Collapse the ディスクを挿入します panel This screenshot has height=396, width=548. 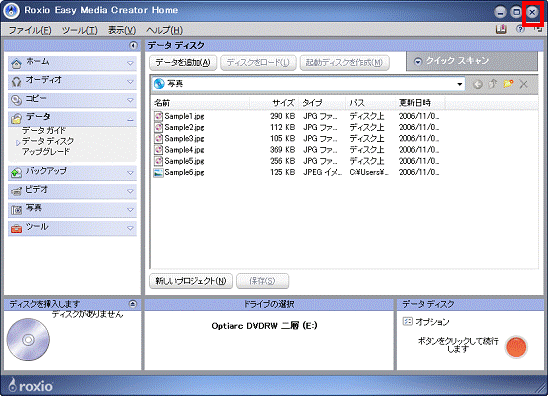coord(133,303)
